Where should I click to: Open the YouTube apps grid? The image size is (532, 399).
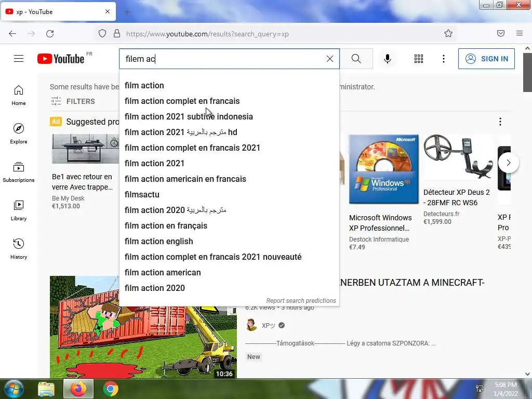419,59
